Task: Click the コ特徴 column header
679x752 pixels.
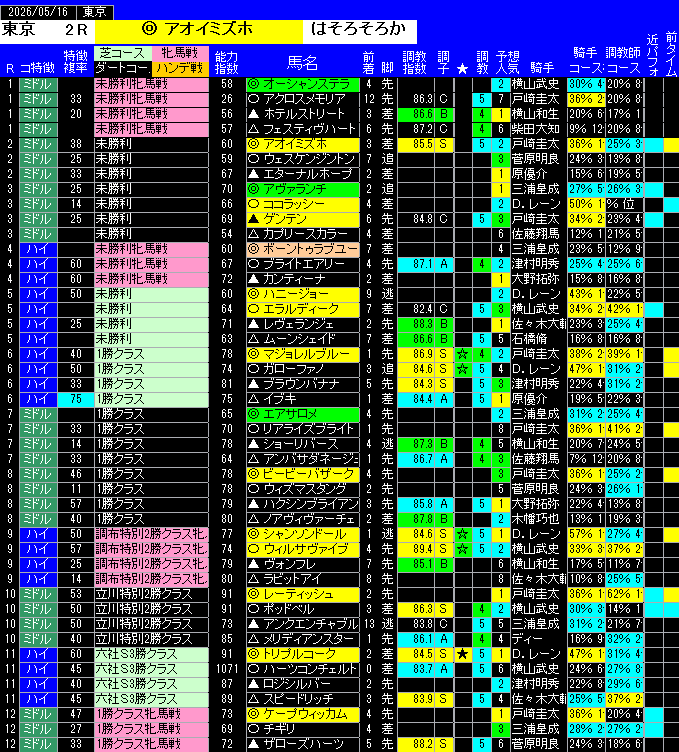Action: click(37, 69)
